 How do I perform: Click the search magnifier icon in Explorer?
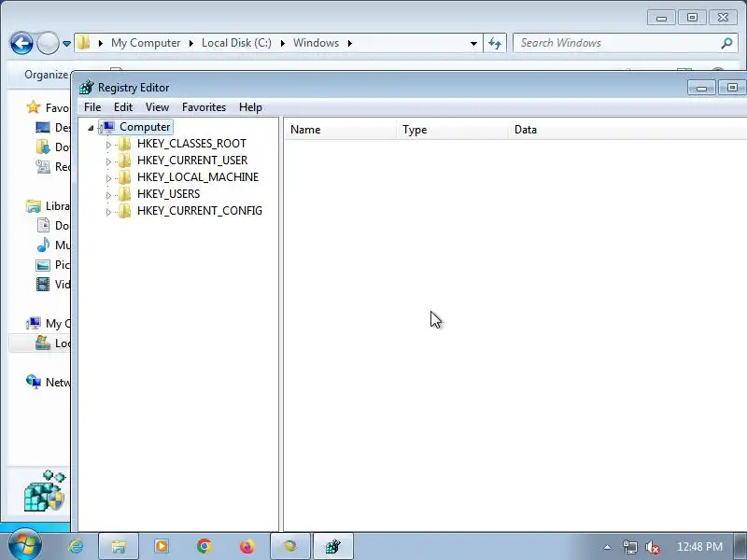[726, 43]
